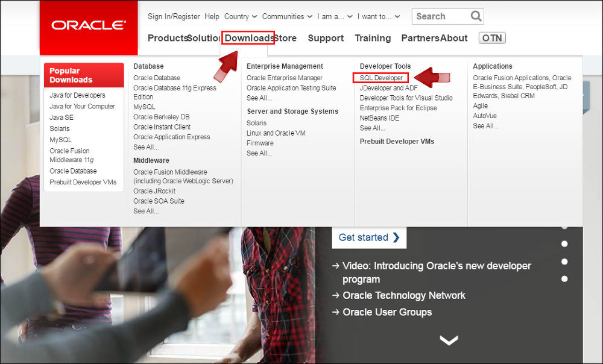Open JDeveloper and ADF link
Viewport: 603px width, 364px height.
[x=388, y=87]
